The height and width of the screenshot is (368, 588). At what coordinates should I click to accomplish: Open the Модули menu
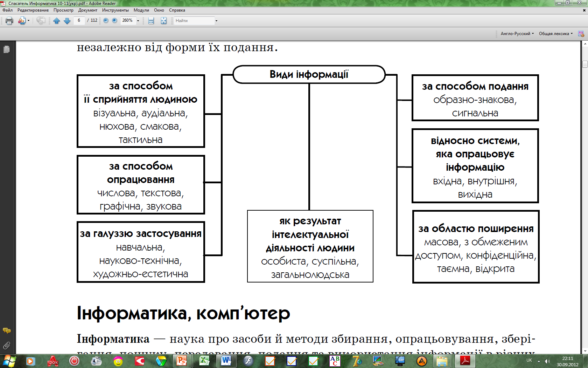(141, 10)
